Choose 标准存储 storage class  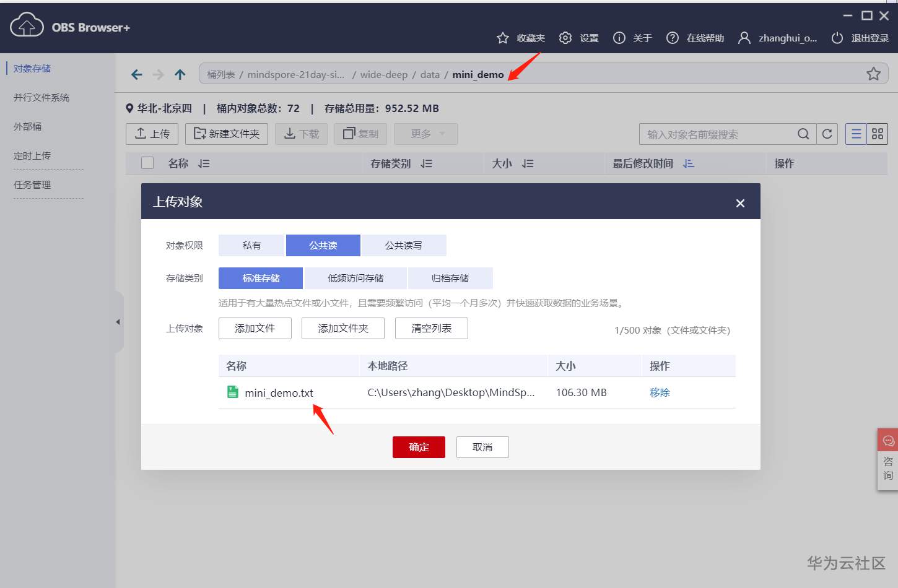tap(261, 278)
